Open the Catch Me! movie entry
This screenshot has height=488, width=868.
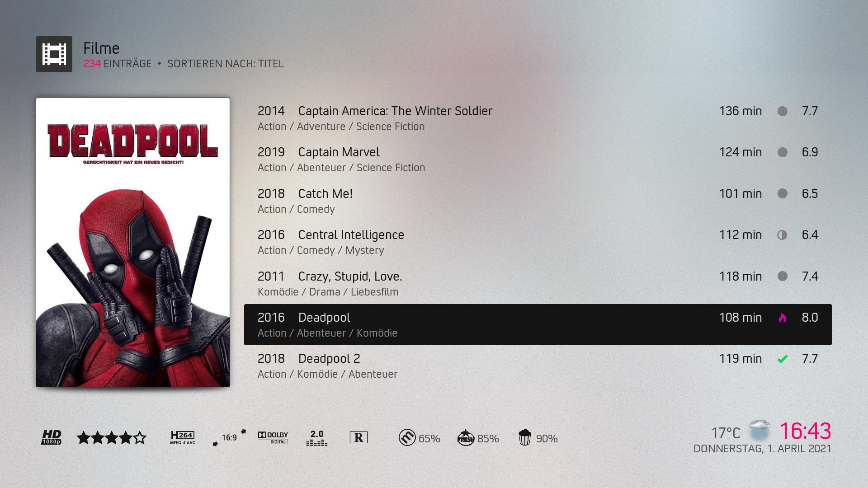(x=538, y=201)
